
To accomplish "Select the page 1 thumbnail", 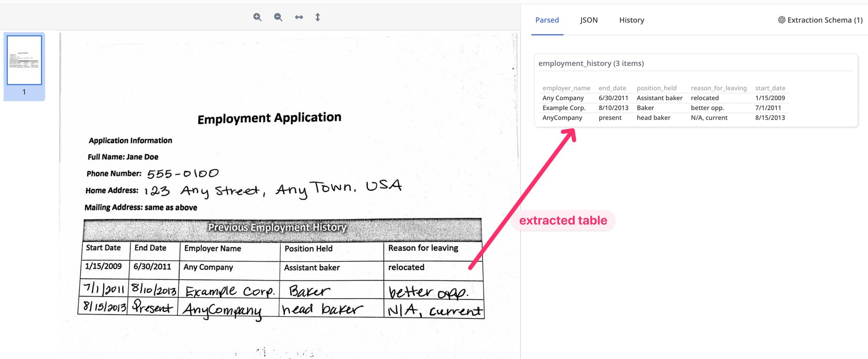I will (24, 60).
